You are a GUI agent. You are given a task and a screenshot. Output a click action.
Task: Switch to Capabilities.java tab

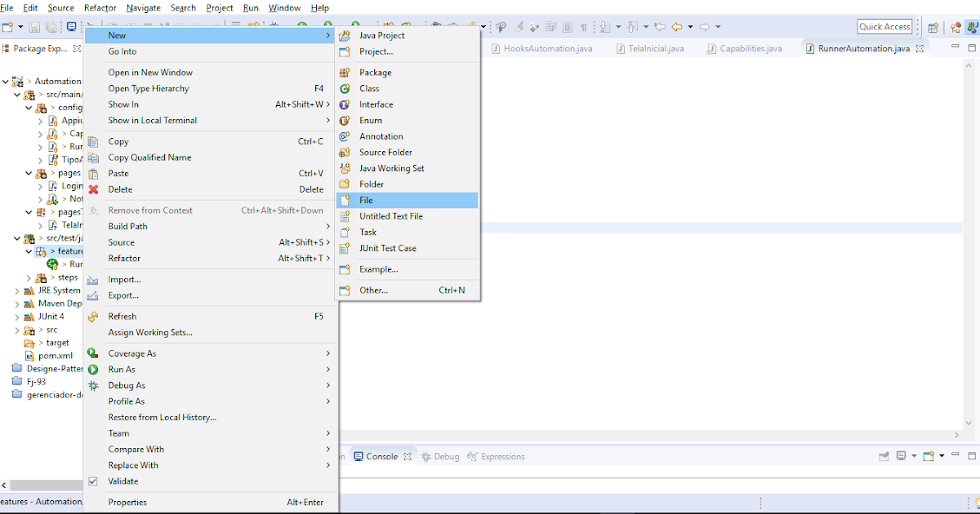(743, 48)
